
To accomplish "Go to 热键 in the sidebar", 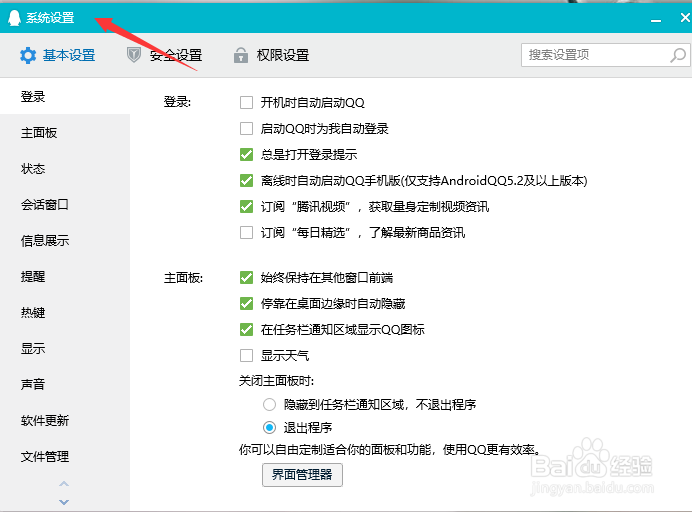I will (x=65, y=312).
